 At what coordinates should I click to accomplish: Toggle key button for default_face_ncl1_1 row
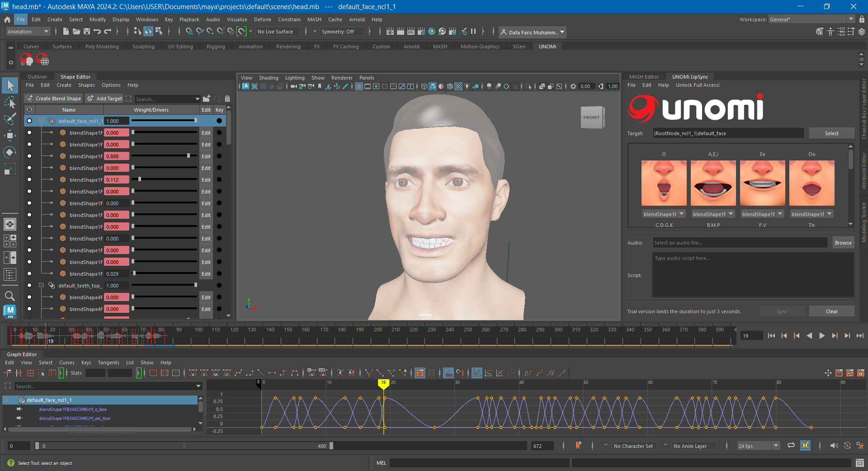pos(219,121)
